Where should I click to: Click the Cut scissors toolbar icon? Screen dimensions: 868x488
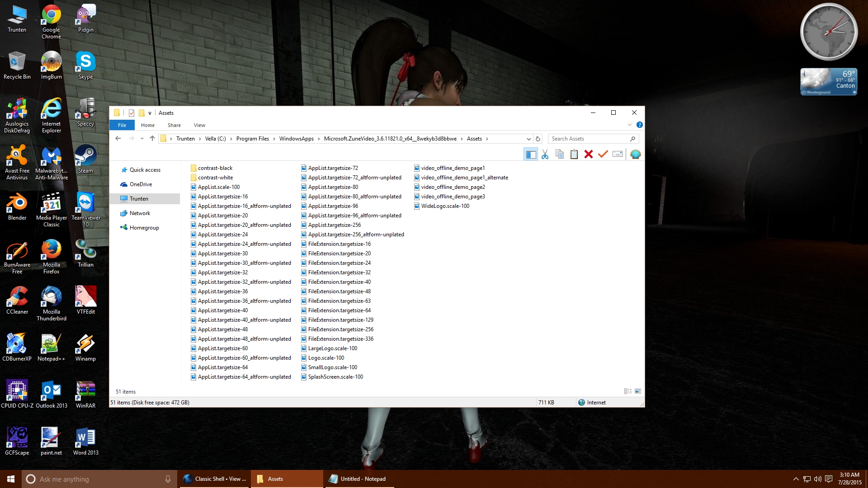[545, 155]
